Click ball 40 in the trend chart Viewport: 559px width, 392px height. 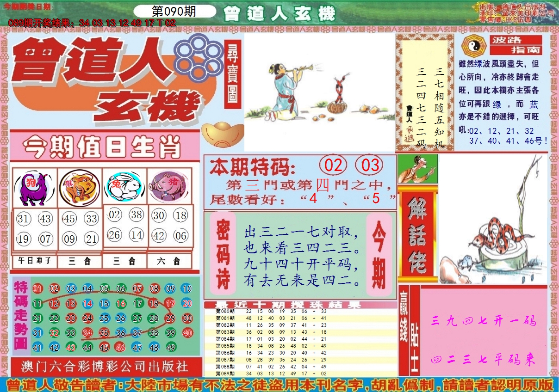(x=187, y=333)
